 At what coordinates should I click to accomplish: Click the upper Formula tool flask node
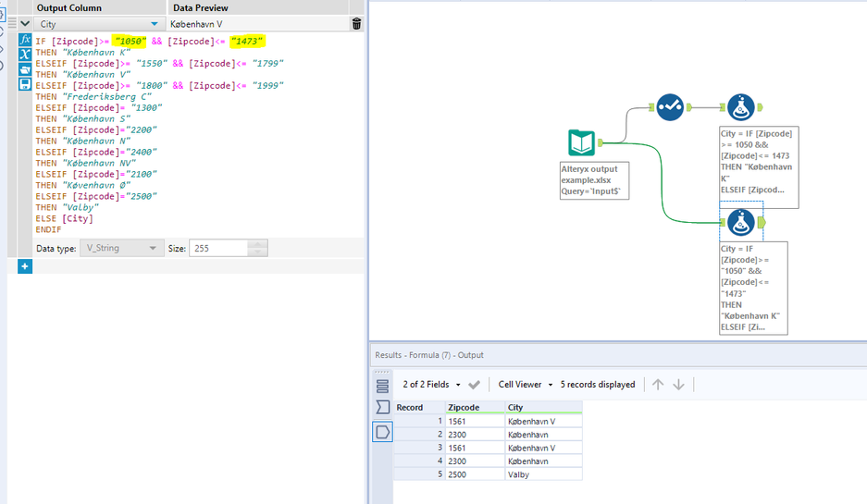click(740, 108)
